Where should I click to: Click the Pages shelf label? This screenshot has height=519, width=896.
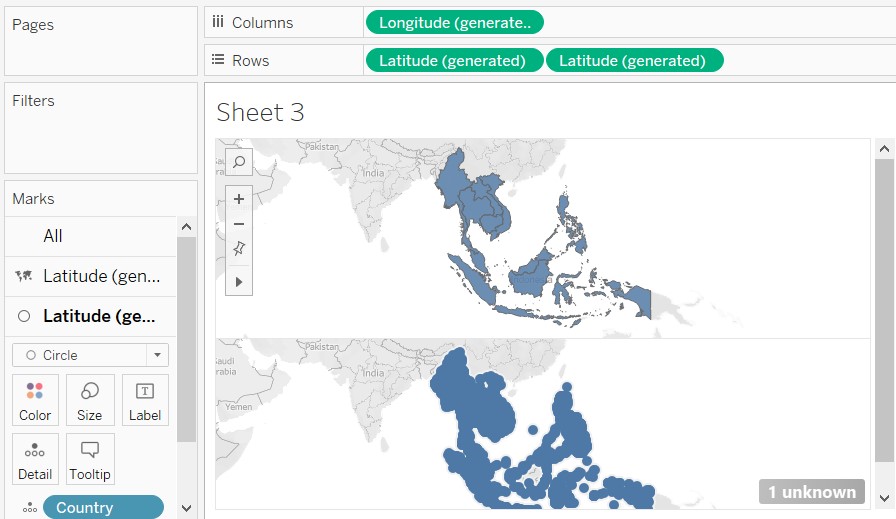(33, 25)
